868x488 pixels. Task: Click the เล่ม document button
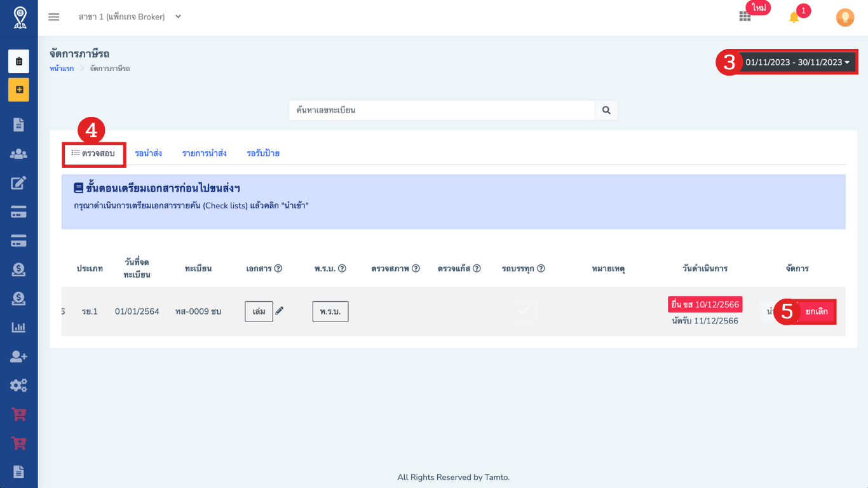pyautogui.click(x=259, y=311)
